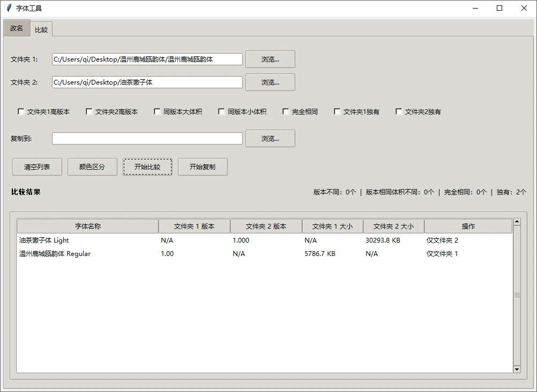537x392 pixels.
Task: Check the 文件夹2高版本 option
Action: click(89, 111)
